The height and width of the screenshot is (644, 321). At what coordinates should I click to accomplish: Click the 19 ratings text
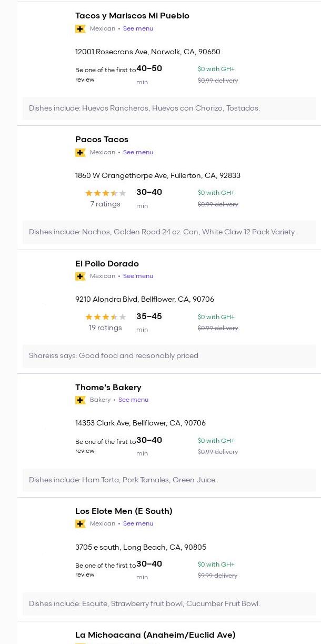pyautogui.click(x=105, y=328)
